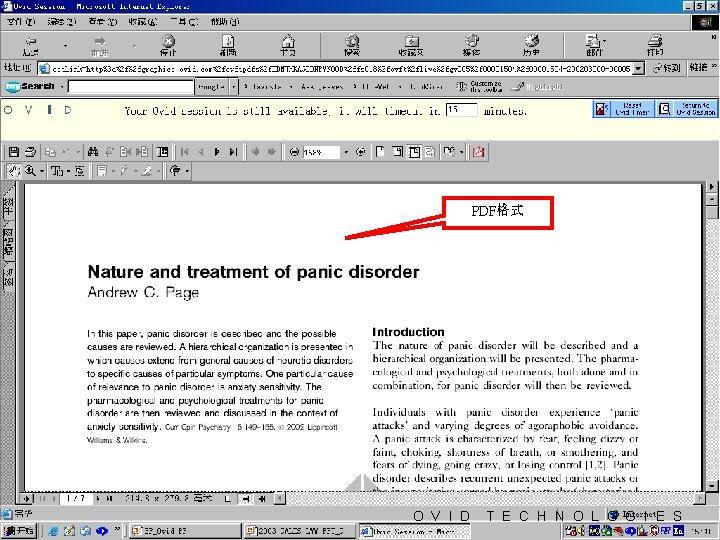Click the MySearch text input field

(x=131, y=86)
